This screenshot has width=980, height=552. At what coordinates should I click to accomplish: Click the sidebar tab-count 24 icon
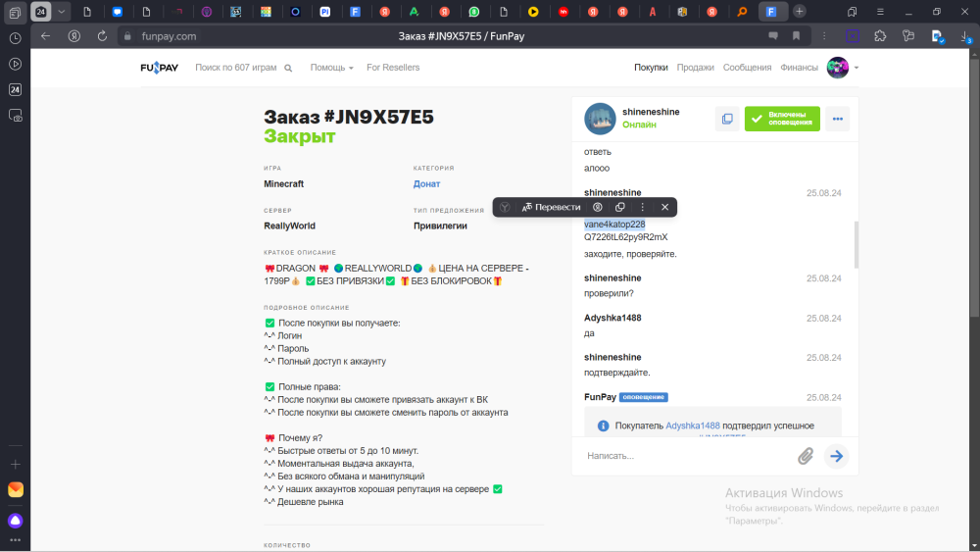tap(15, 90)
